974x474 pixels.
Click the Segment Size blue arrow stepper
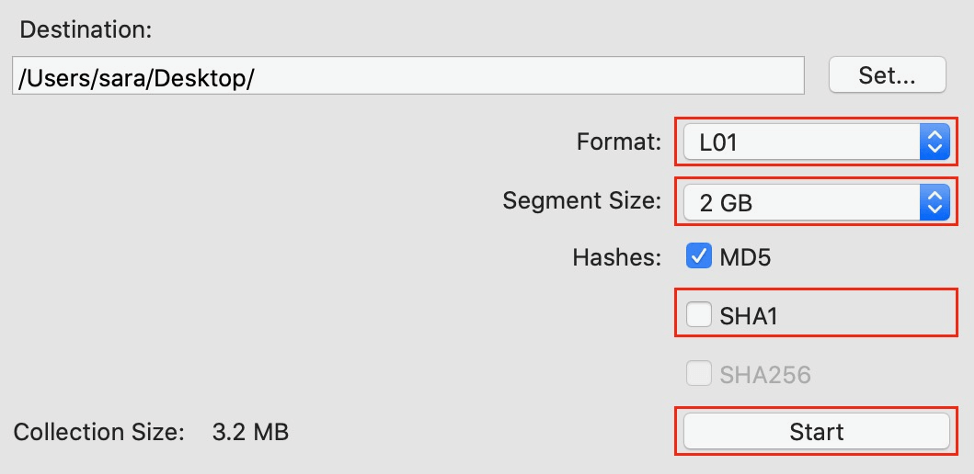click(x=932, y=203)
